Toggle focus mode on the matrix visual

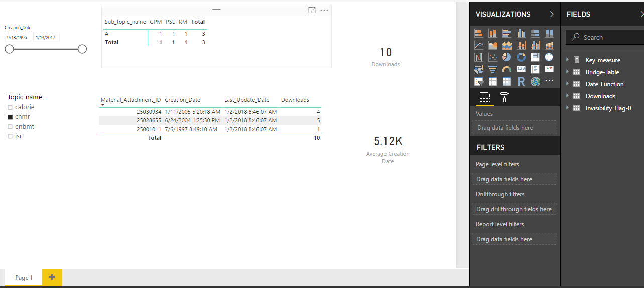[312, 10]
